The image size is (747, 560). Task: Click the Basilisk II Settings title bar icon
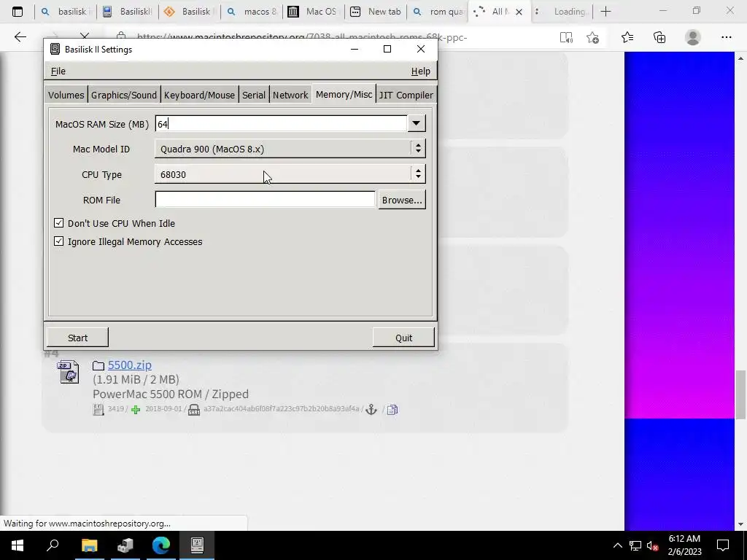(x=55, y=49)
